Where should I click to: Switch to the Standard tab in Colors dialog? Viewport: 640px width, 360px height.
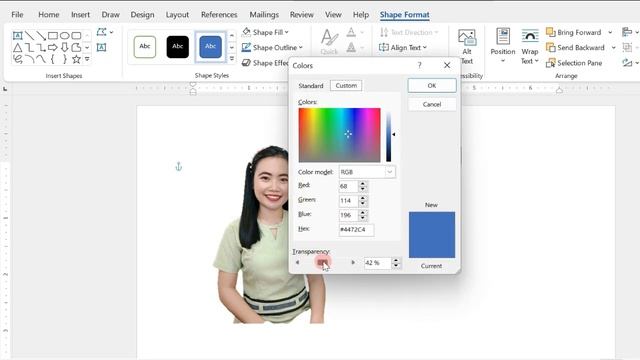pos(311,86)
